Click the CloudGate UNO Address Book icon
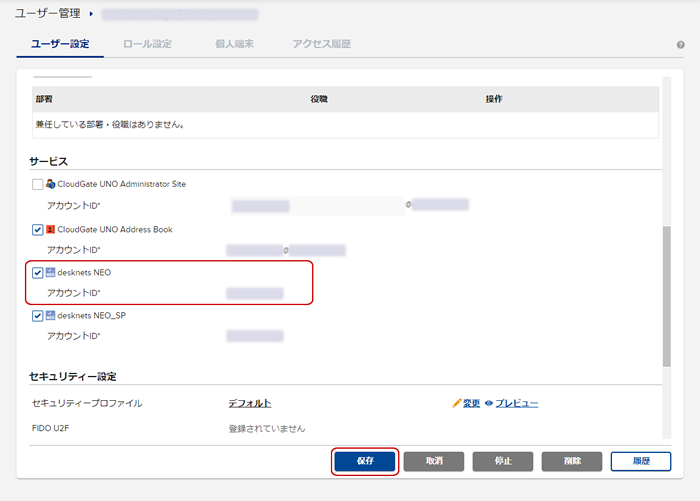700x501 pixels. point(50,229)
